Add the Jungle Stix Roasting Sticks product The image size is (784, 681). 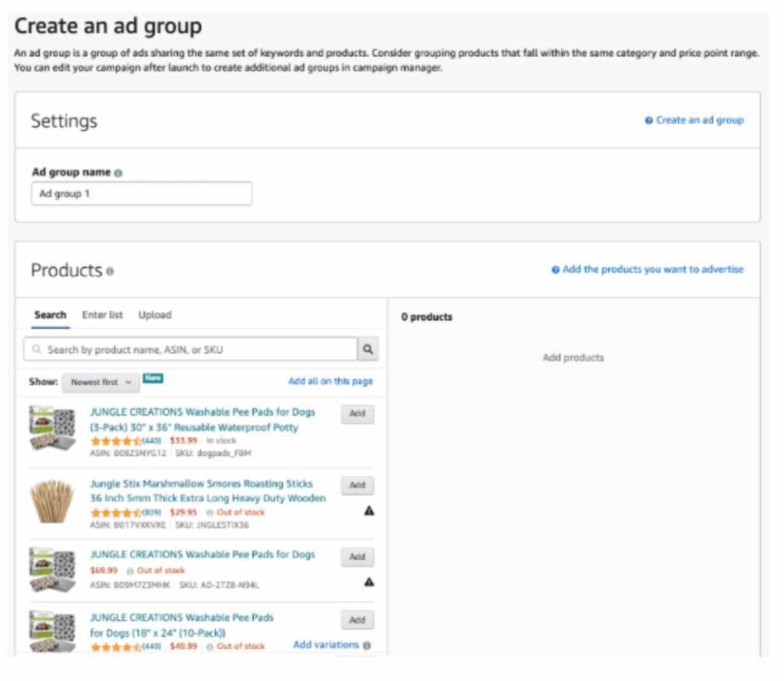point(358,485)
